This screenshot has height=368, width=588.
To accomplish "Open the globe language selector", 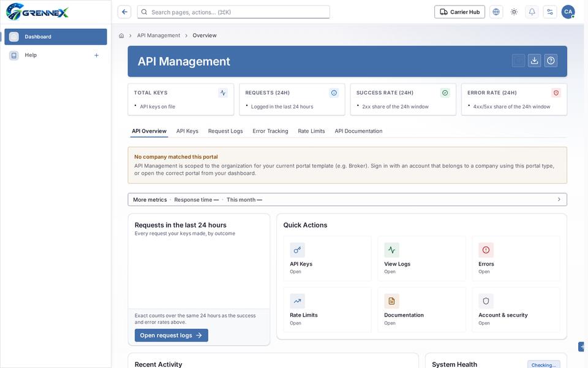I will point(496,12).
